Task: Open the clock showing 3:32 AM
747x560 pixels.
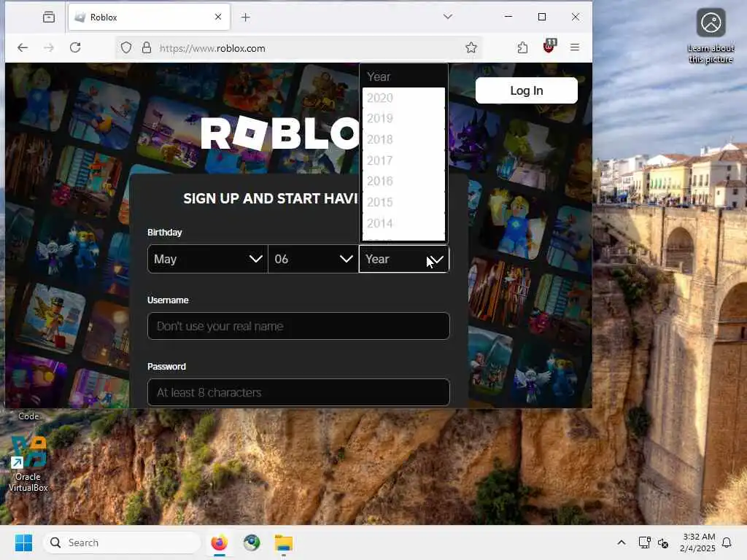Action: (697, 542)
